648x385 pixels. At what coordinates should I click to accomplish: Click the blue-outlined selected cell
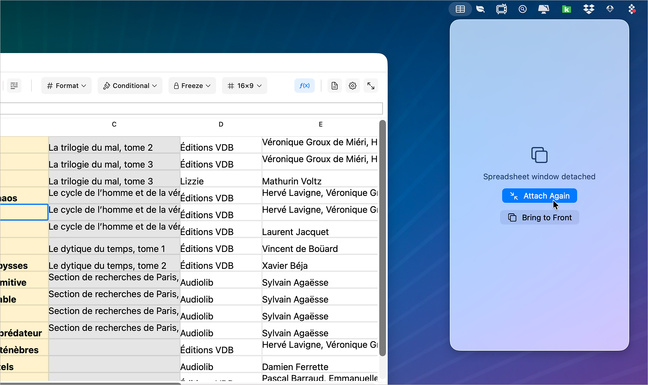[24, 212]
